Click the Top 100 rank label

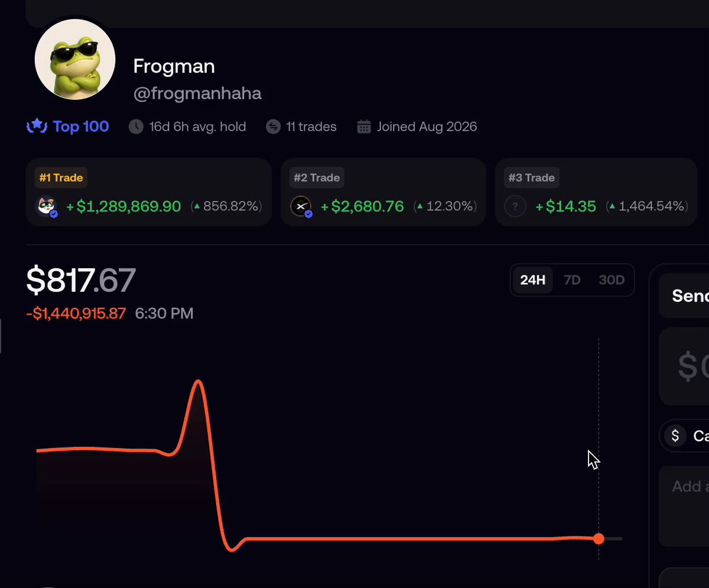81,126
